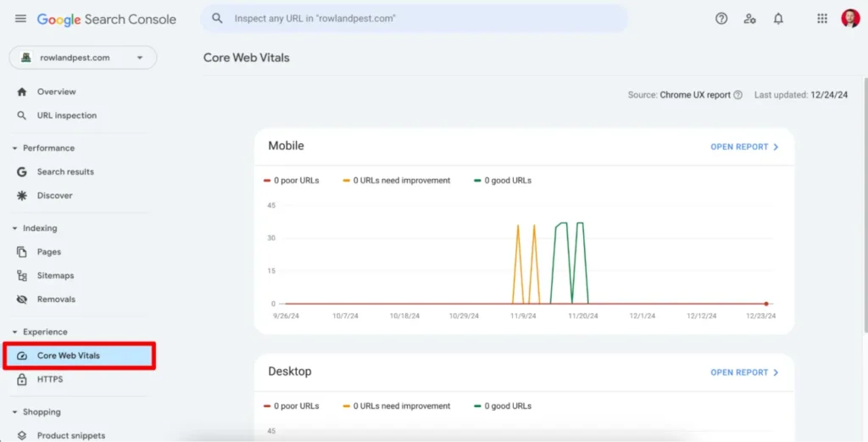Open the notifications bell
This screenshot has height=442, width=868.
coord(778,19)
